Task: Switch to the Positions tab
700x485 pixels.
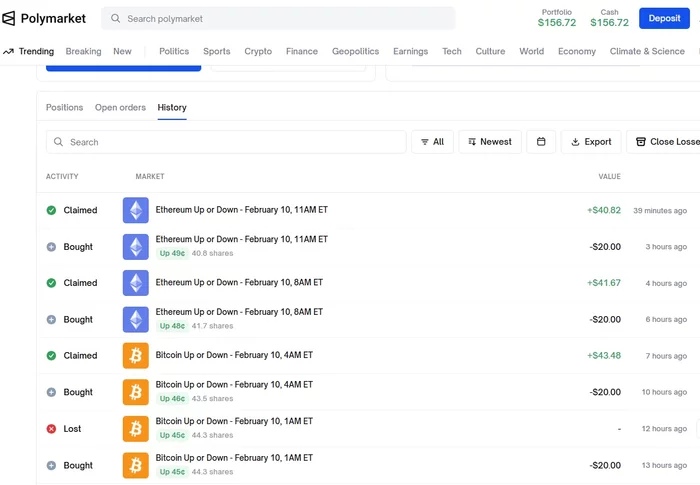Action: point(64,108)
